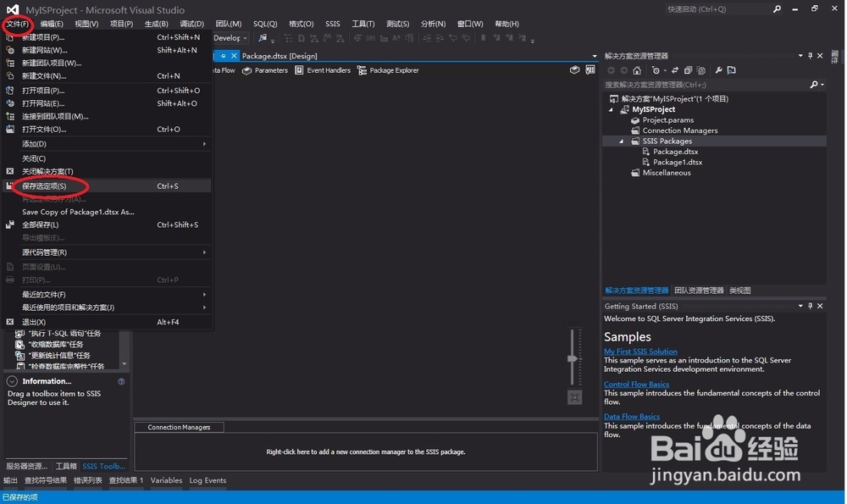
Task: Collapse the SSIS Packages folder arrow
Action: [622, 141]
